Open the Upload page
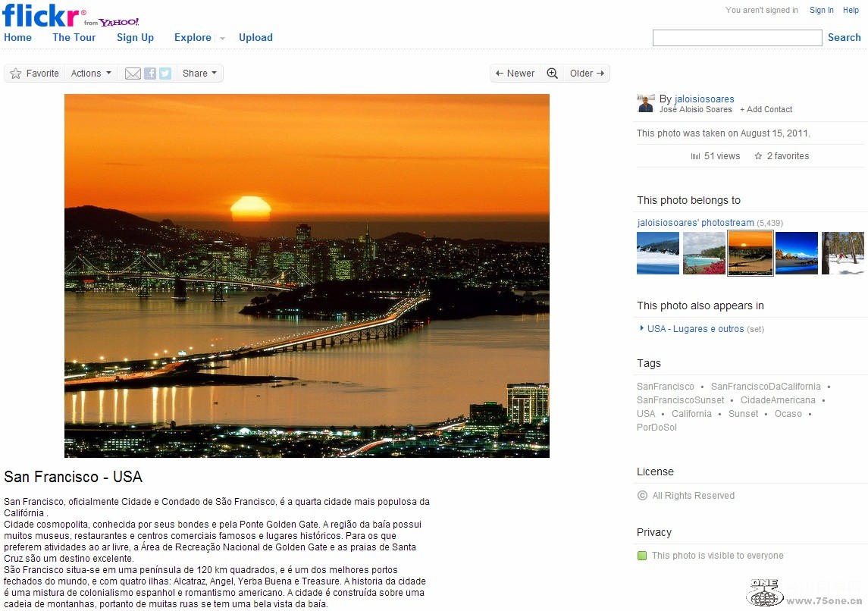This screenshot has width=868, height=611. pos(255,37)
